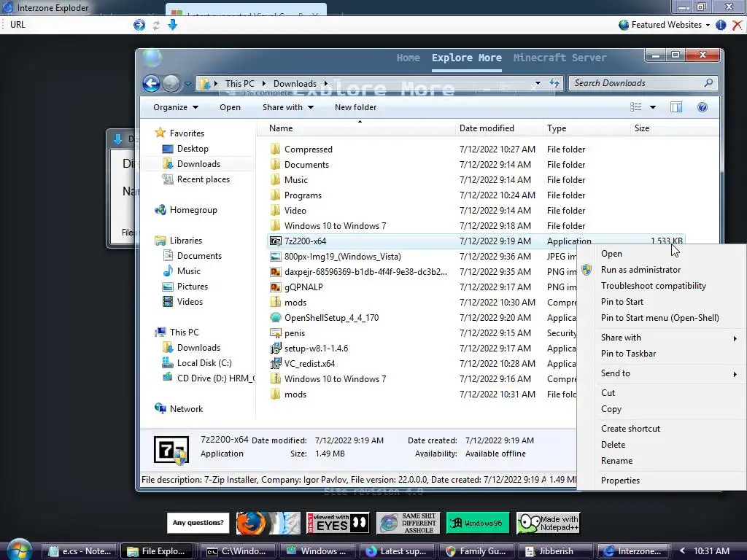
Task: Toggle the preview pane icon
Action: pos(676,107)
